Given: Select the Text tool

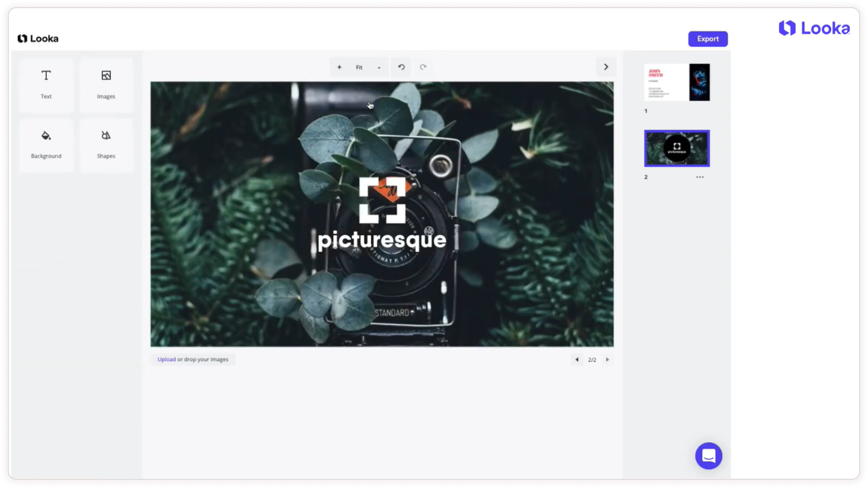Looking at the screenshot, I should 46,84.
